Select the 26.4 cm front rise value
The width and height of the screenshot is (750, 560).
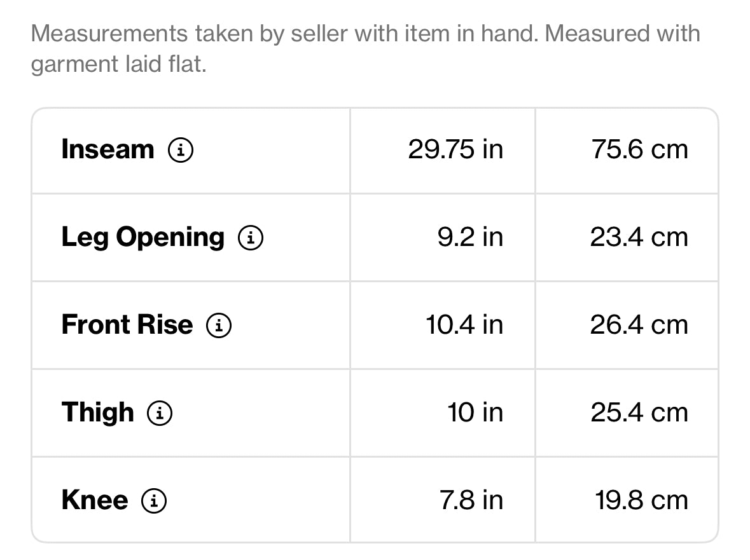(x=639, y=325)
